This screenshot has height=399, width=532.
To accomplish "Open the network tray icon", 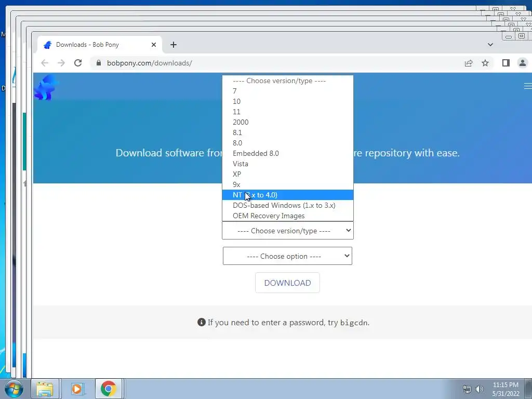I will pos(467,389).
